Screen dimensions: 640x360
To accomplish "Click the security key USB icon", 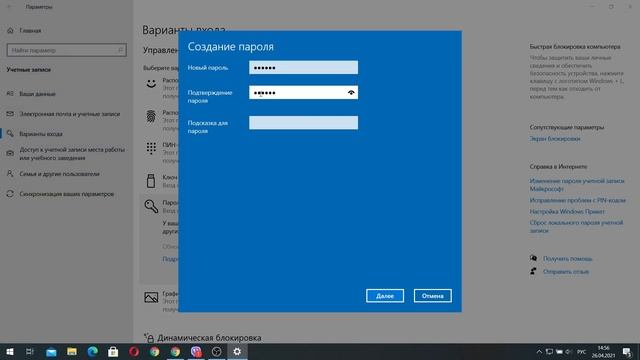I will (x=151, y=180).
